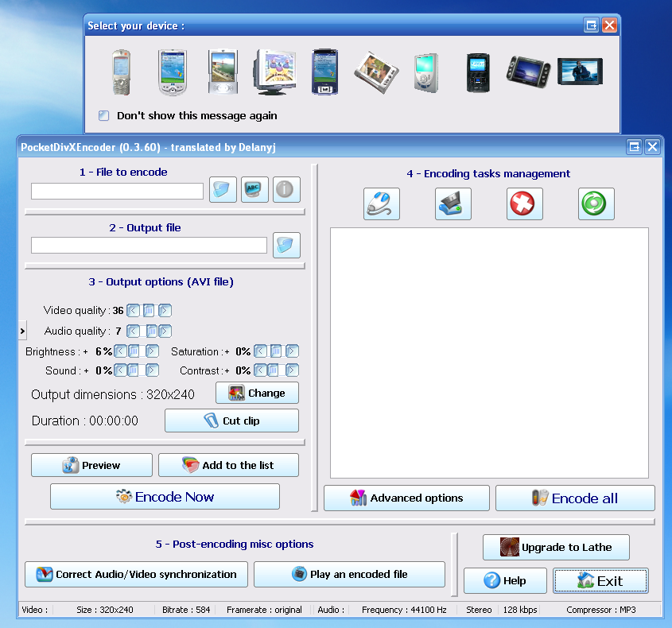
Task: Decrease the Video quality value
Action: pos(134,311)
